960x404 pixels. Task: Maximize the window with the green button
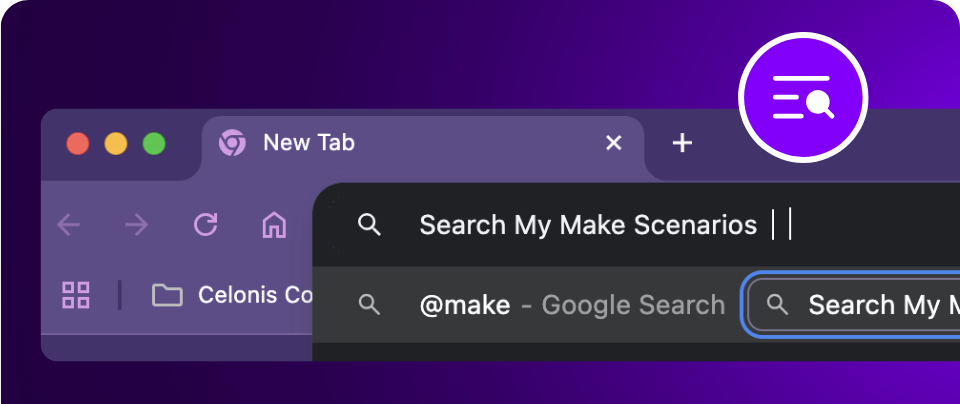coord(154,144)
